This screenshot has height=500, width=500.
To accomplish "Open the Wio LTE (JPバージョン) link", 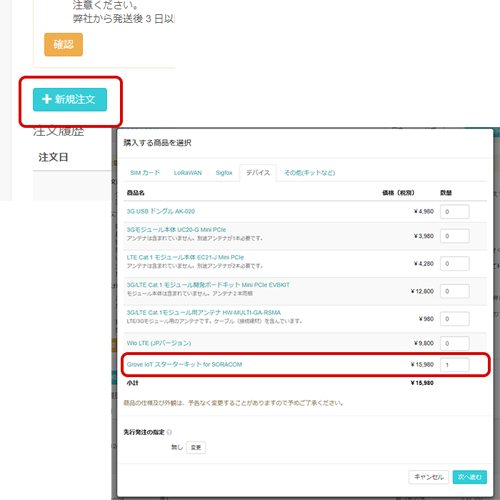I will pos(159,343).
